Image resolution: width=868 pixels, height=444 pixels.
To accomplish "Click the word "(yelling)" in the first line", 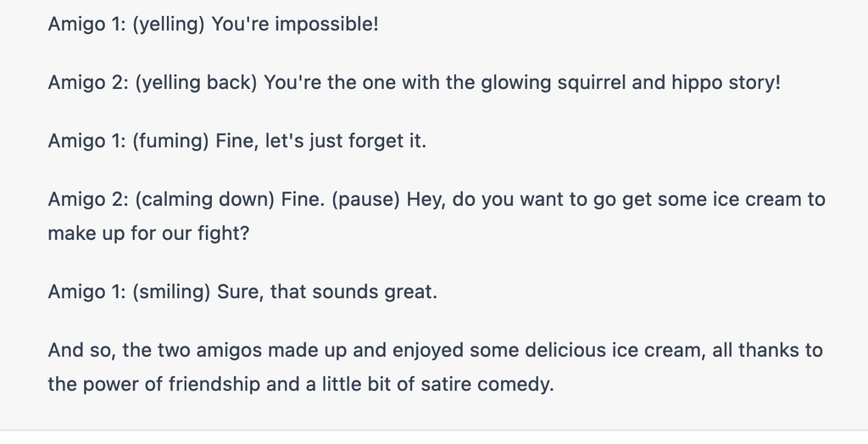I will point(169,25).
